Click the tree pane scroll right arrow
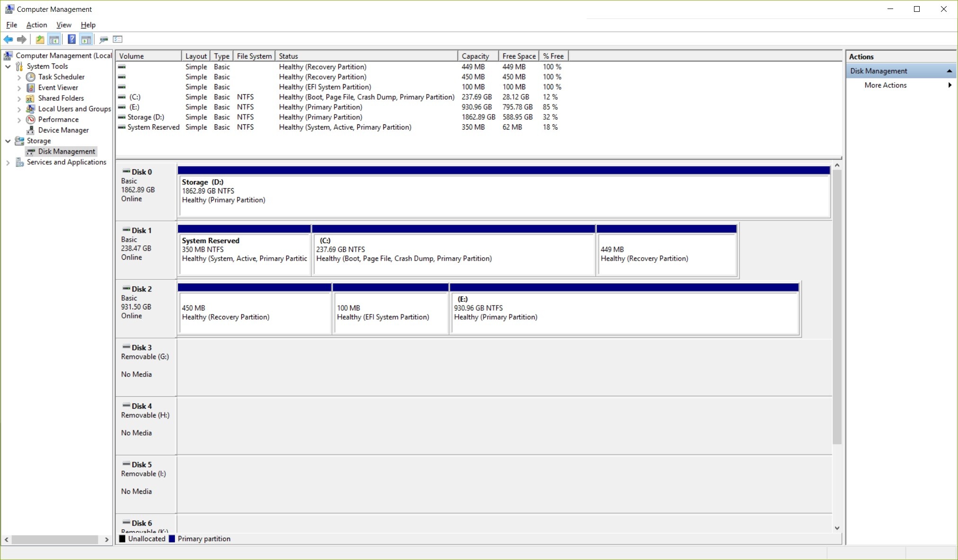This screenshot has height=560, width=958. (x=106, y=540)
